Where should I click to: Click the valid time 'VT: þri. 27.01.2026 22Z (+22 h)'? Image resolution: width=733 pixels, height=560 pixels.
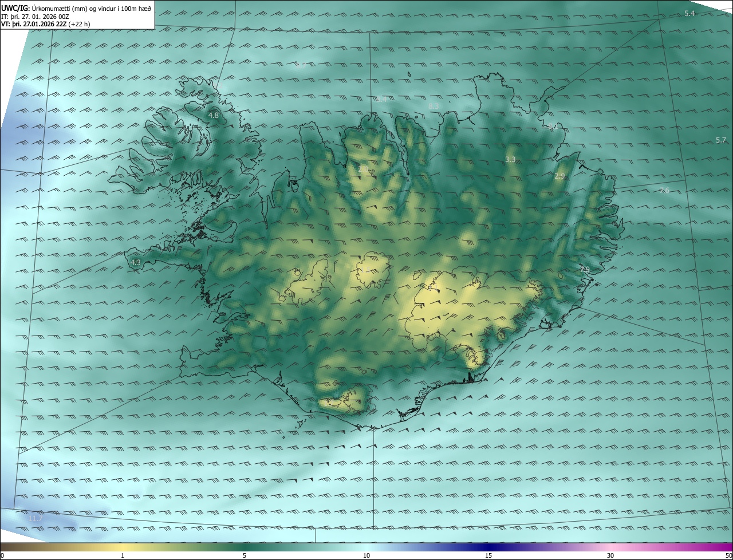point(46,24)
